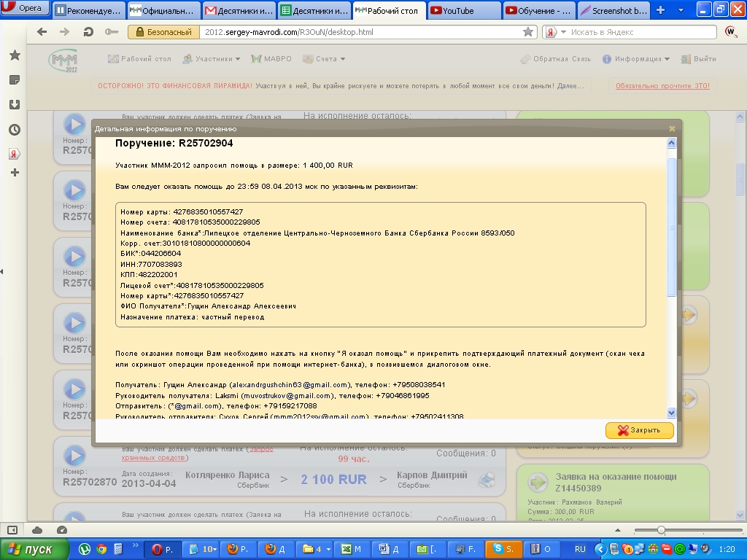Screen dimensions: 747x560
Task: Switch to the YouTube tab
Action: (x=465, y=10)
